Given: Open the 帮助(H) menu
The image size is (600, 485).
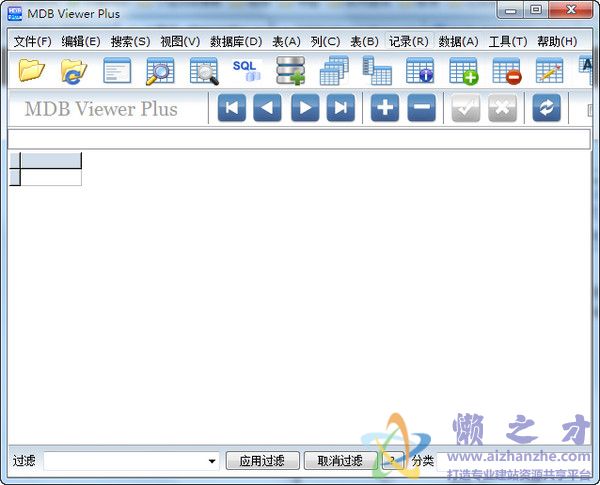Looking at the screenshot, I should 557,41.
